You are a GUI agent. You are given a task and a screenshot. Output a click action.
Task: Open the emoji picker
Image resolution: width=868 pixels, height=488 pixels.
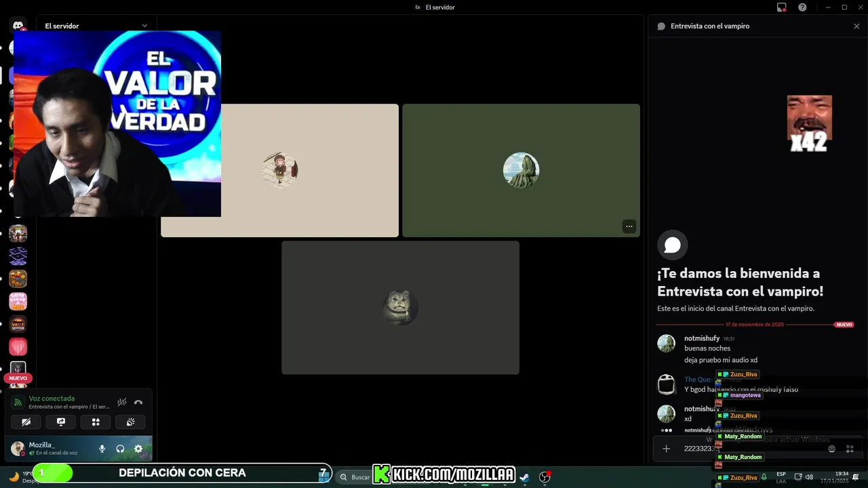[832, 449]
